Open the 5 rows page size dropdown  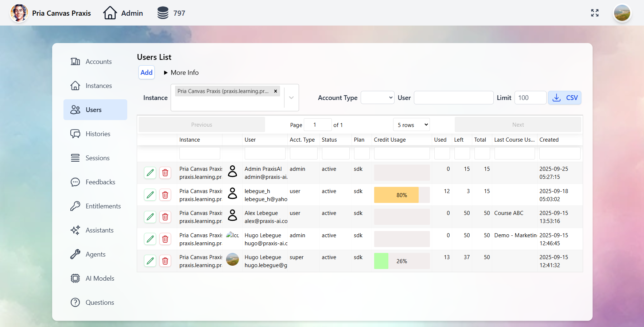[x=411, y=125]
